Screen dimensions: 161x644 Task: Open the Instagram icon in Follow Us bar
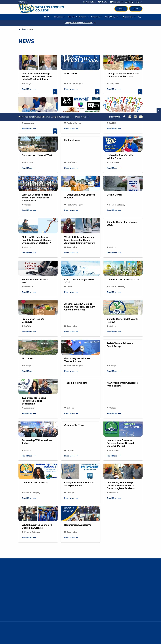(130, 117)
